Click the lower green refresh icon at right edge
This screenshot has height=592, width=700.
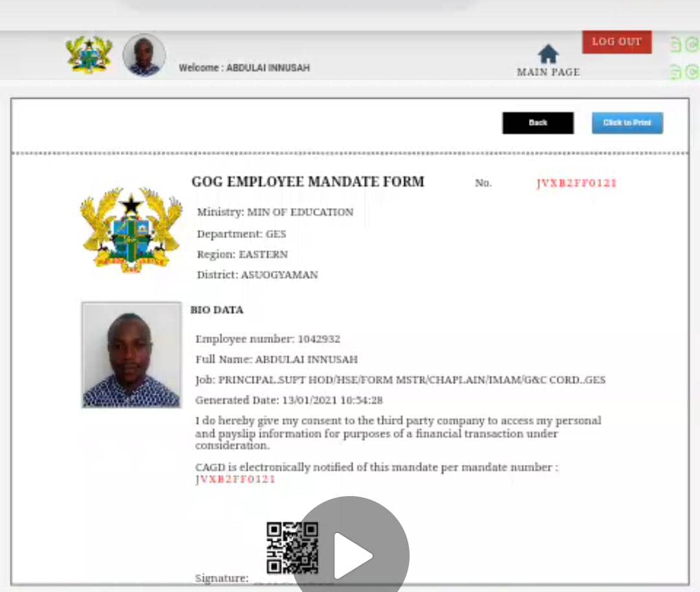click(692, 71)
